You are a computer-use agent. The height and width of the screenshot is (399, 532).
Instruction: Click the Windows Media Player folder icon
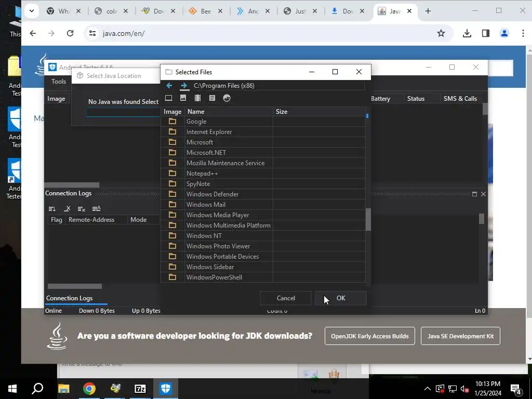tap(172, 215)
